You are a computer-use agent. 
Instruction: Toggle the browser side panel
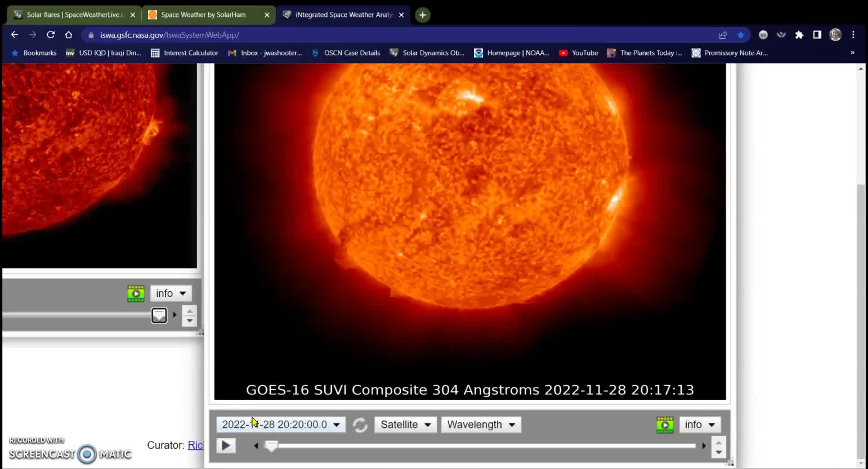tap(817, 35)
